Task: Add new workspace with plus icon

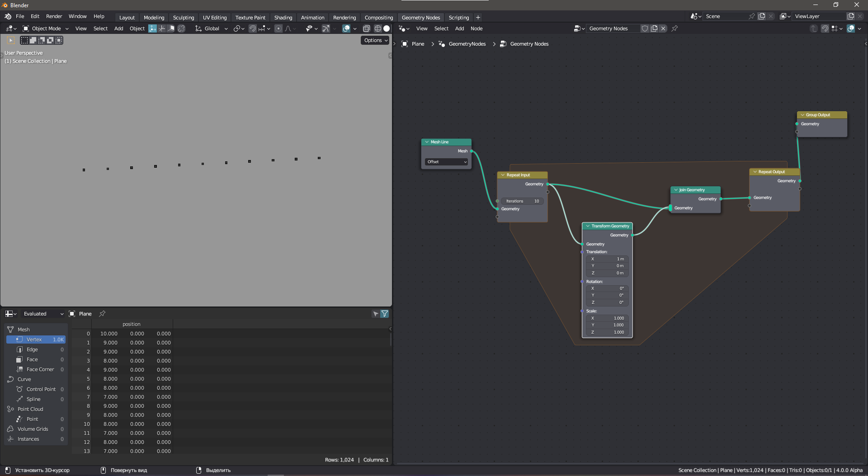Action: pyautogui.click(x=478, y=18)
